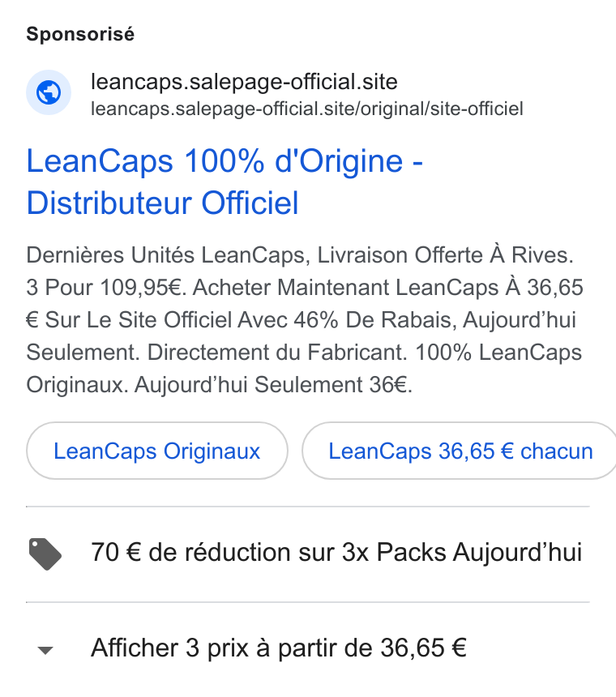Click the Aujourd'hui Seulement 36€ description text
Screen dimensions: 616x697
click(x=273, y=385)
